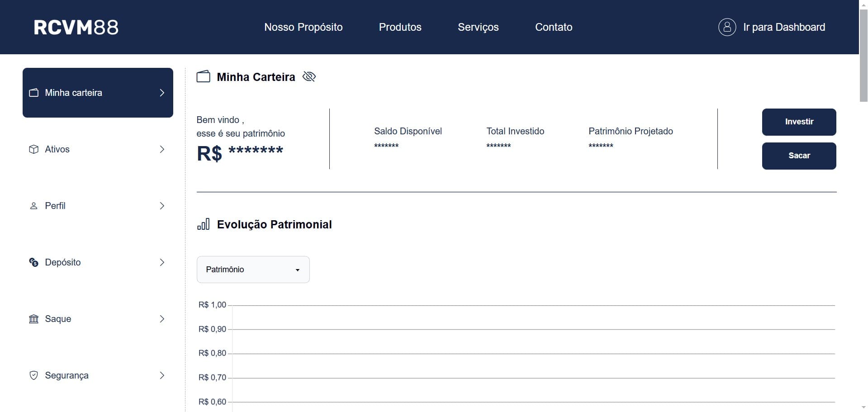This screenshot has height=412, width=868.
Task: Click the bank icon beside Saque
Action: (34, 319)
